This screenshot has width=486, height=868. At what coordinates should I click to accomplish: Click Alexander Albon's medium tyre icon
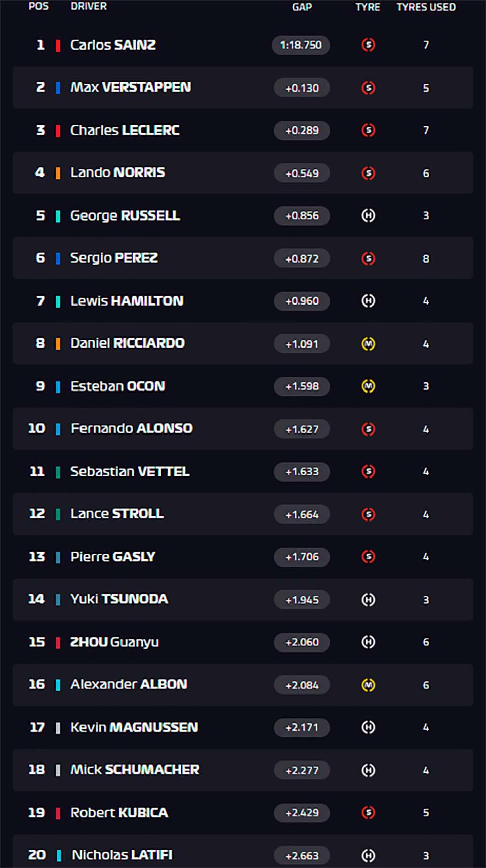[368, 685]
